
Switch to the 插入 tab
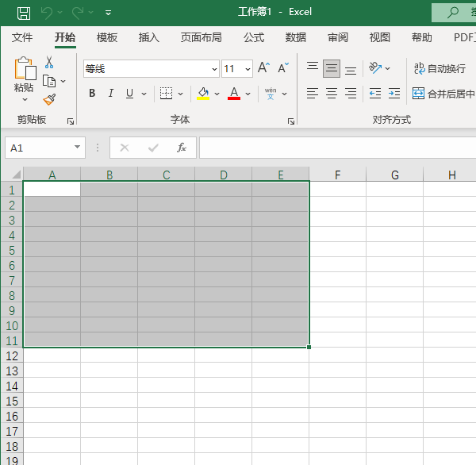point(149,37)
